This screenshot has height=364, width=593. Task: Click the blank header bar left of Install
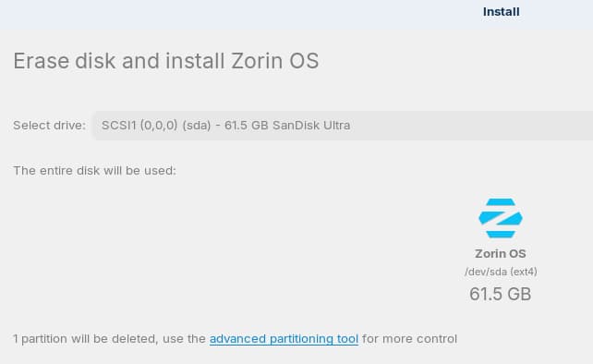point(238,14)
